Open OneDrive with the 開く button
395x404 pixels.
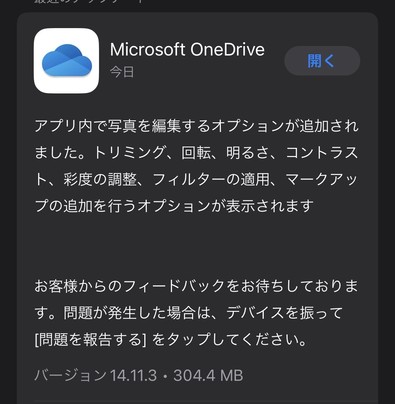tap(322, 61)
